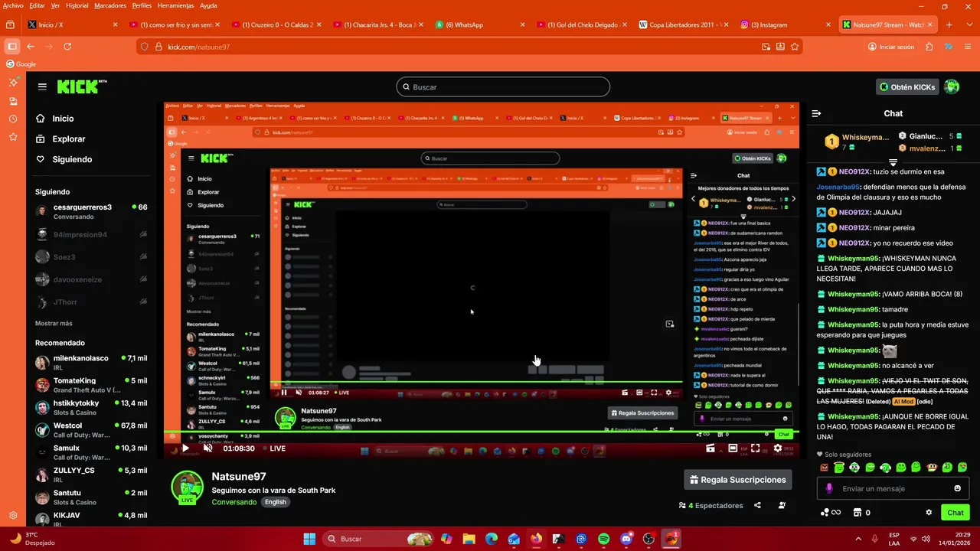980x551 pixels.
Task: Open a new browser tab
Action: 949,24
